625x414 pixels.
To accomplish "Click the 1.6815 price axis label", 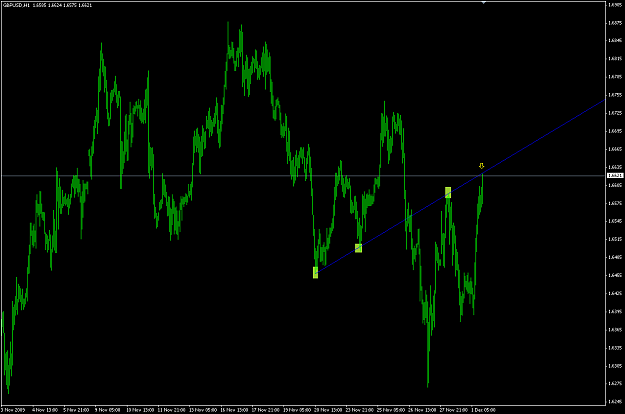I will pos(615,59).
